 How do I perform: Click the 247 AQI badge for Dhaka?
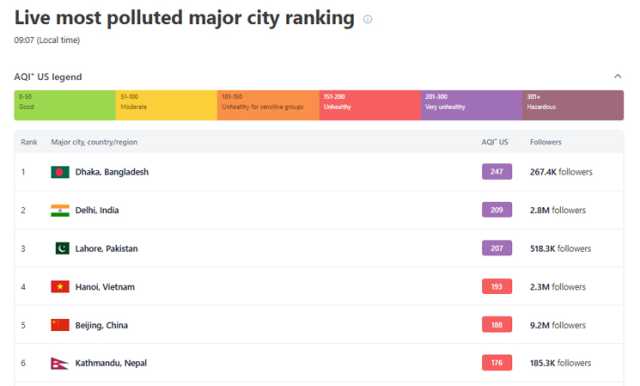(x=497, y=172)
